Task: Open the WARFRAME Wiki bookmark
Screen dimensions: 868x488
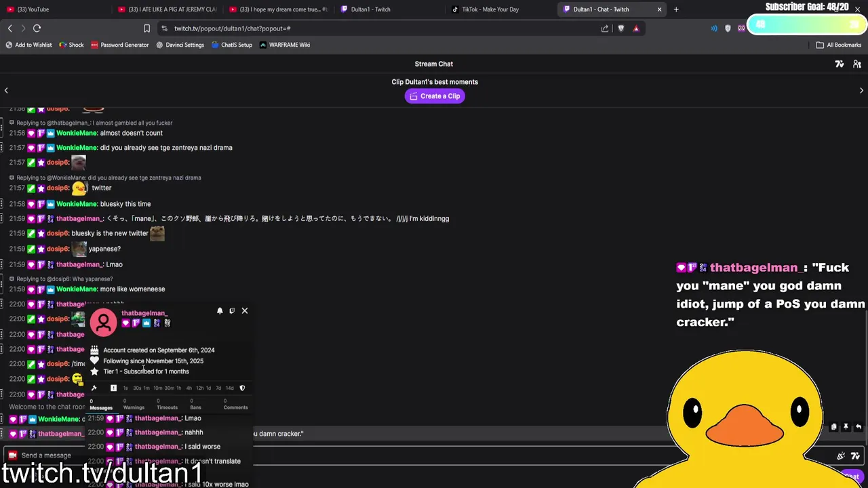Action: [284, 45]
